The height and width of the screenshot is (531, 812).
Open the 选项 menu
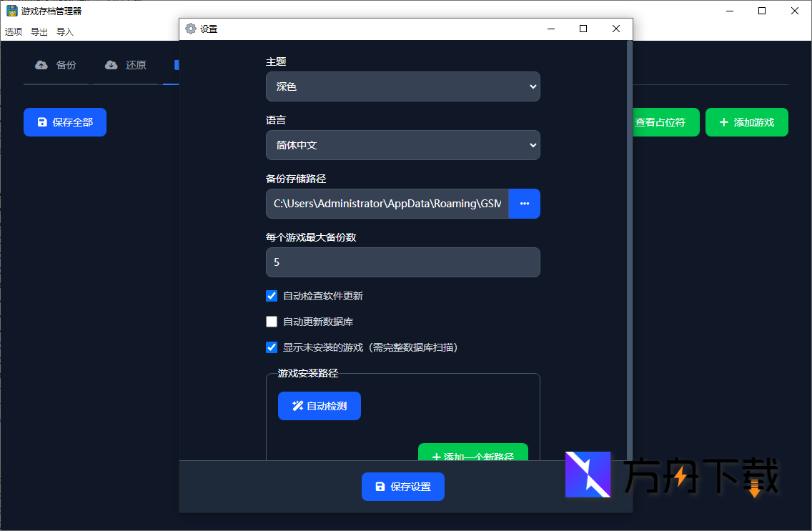[x=13, y=31]
